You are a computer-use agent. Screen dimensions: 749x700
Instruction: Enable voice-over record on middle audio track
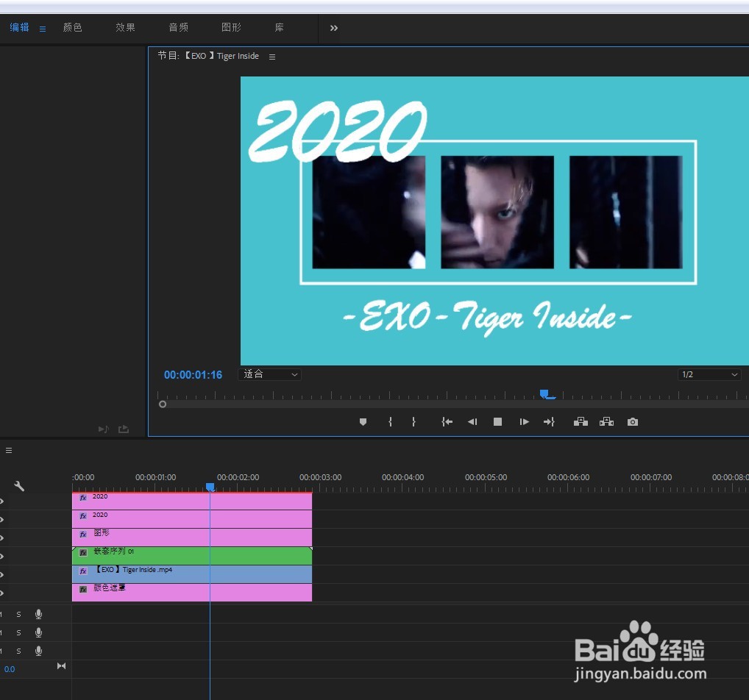(39, 632)
